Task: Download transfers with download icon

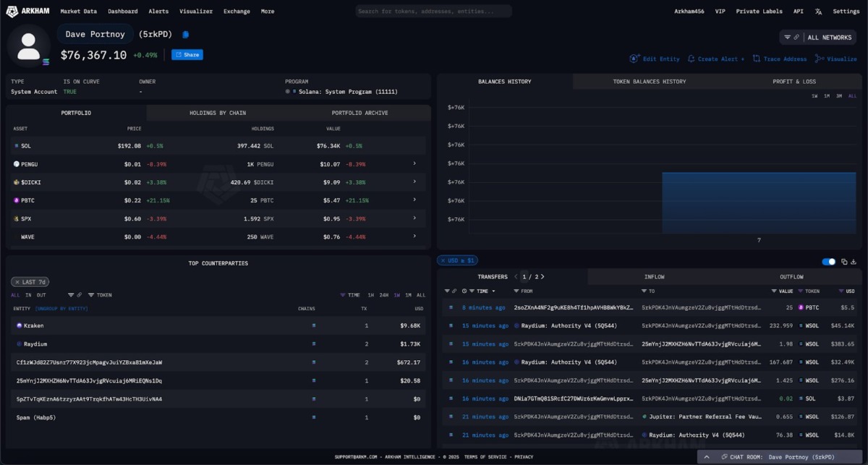Action: [x=854, y=262]
